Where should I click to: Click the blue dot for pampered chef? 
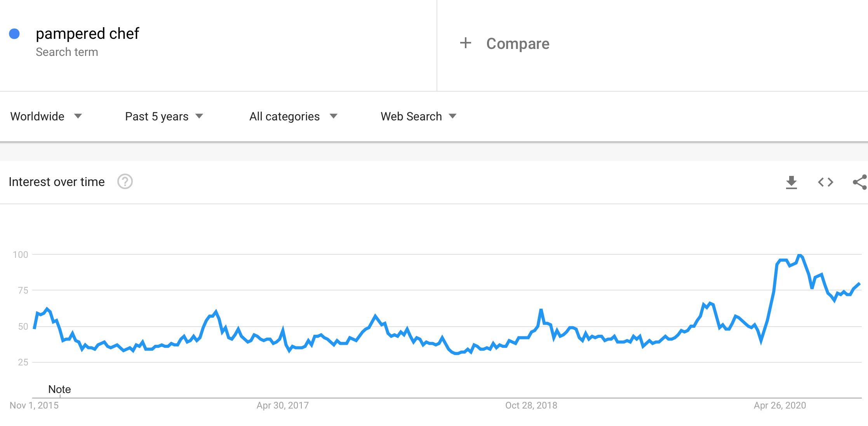(x=14, y=34)
